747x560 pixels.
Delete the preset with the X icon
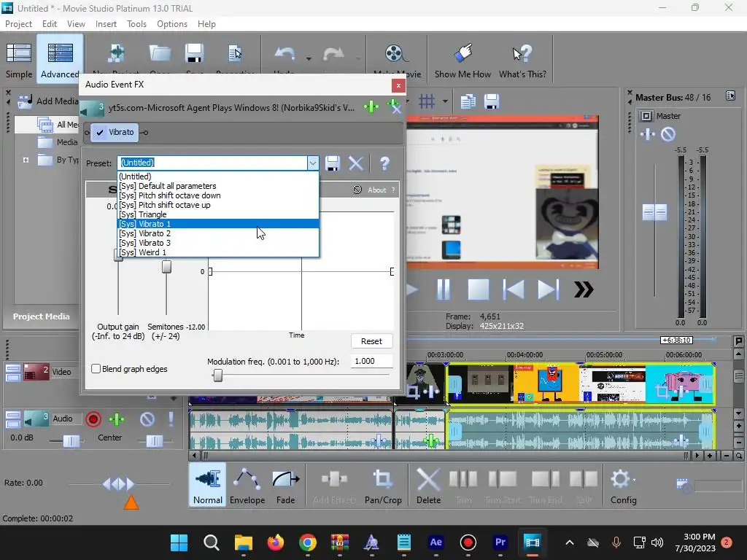coord(356,163)
